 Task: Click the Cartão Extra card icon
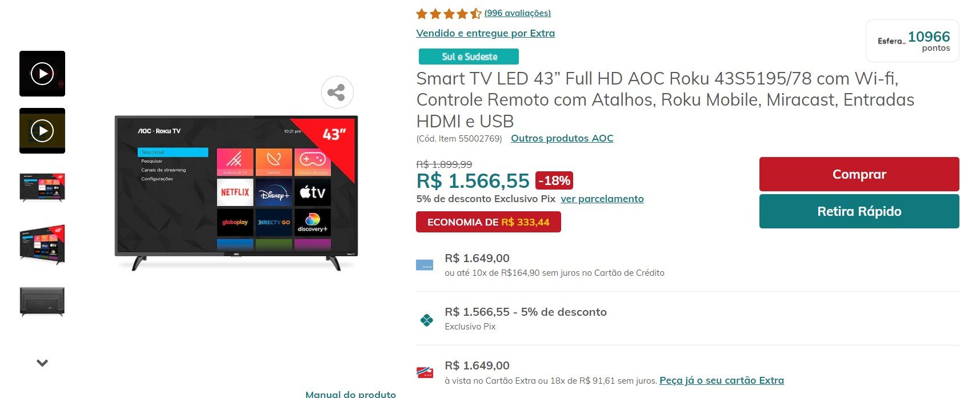coord(425,373)
